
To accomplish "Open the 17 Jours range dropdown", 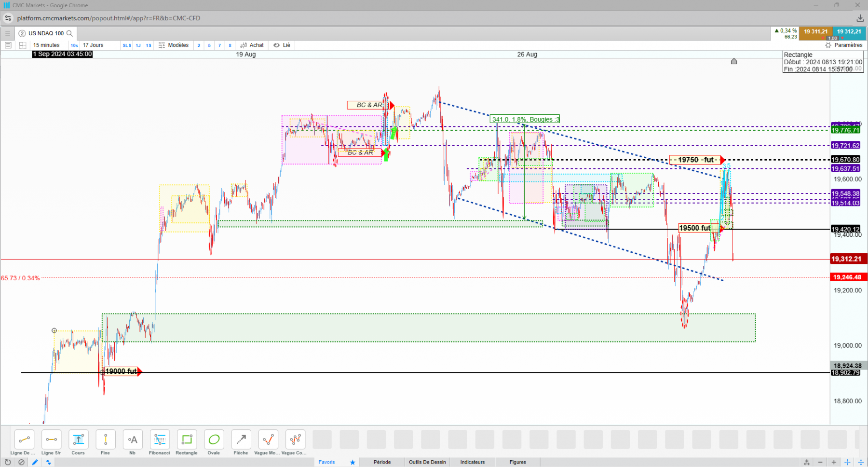I will point(93,45).
